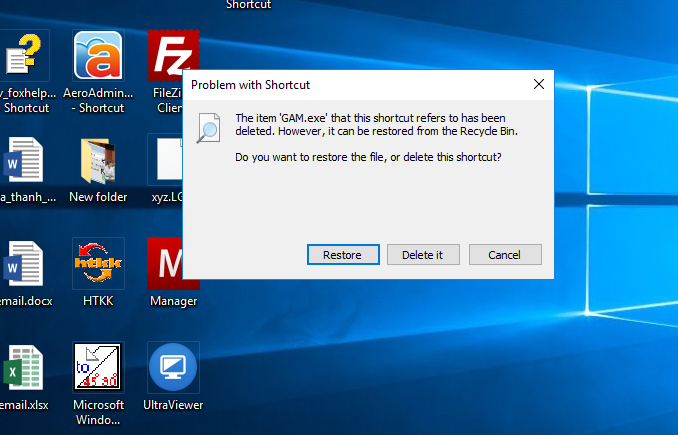Close the Problem with Shortcut dialog
Image resolution: width=678 pixels, height=435 pixels.
tap(539, 84)
